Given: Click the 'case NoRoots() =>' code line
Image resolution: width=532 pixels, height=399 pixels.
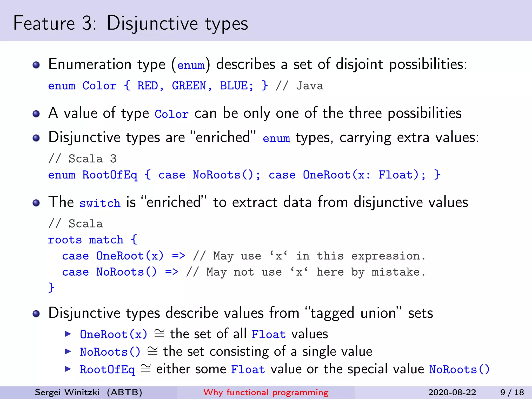Looking at the screenshot, I should coord(120,272).
